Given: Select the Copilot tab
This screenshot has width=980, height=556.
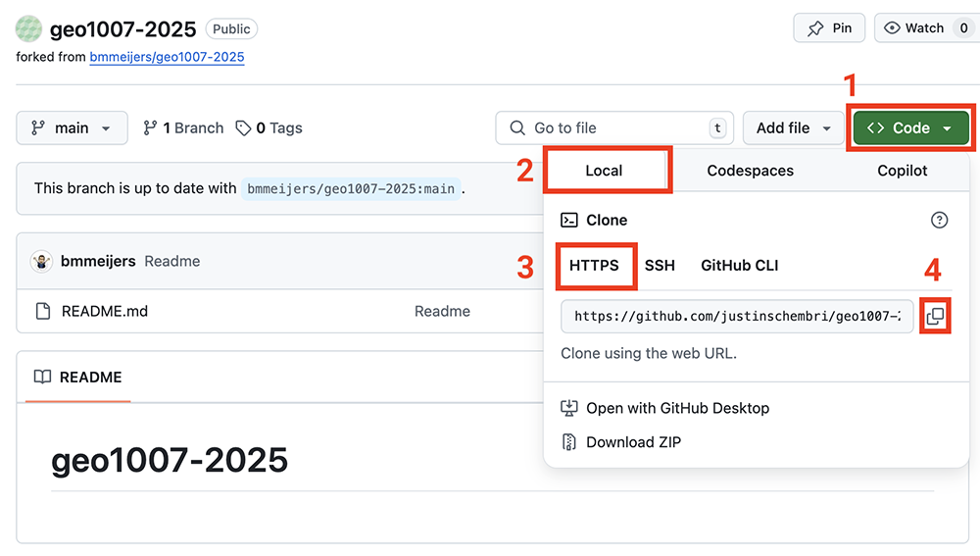Looking at the screenshot, I should click(x=902, y=171).
